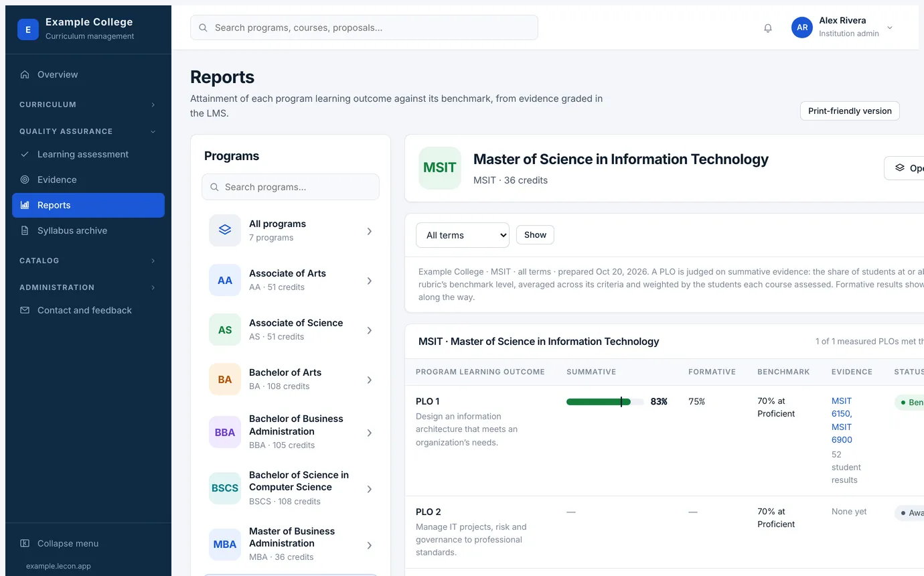Click the MBA program badge
Screen dimensions: 924x576
(225, 544)
